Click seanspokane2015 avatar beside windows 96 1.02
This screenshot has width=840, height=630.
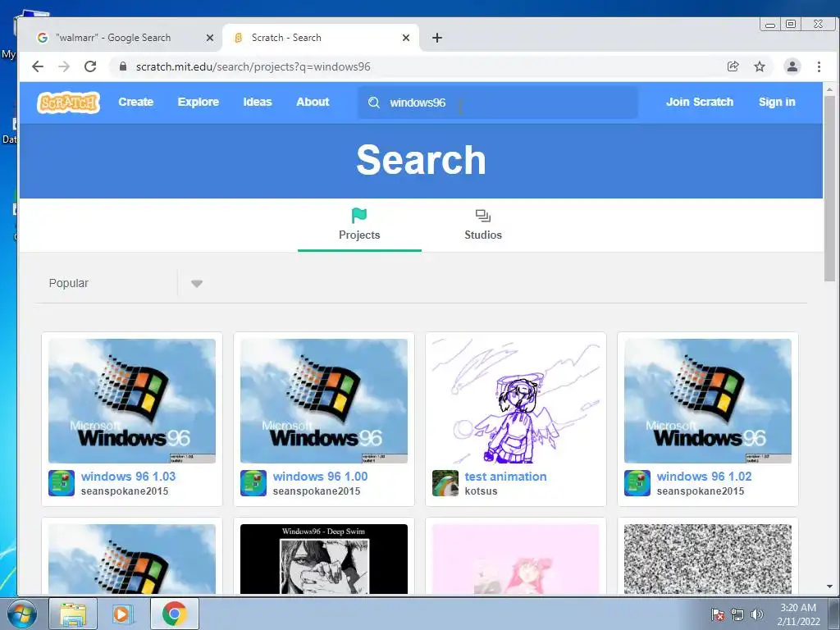point(637,483)
